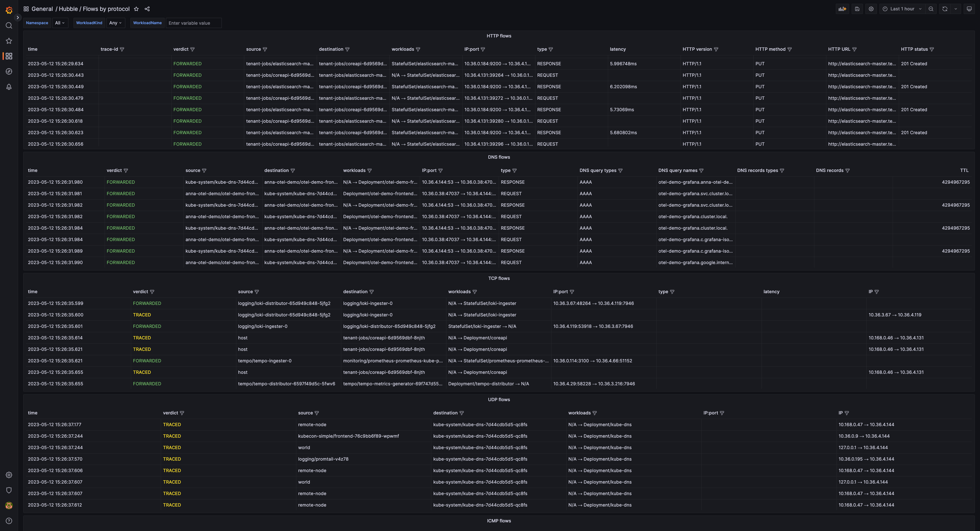
Task: Refresh the dashboard
Action: coord(945,9)
